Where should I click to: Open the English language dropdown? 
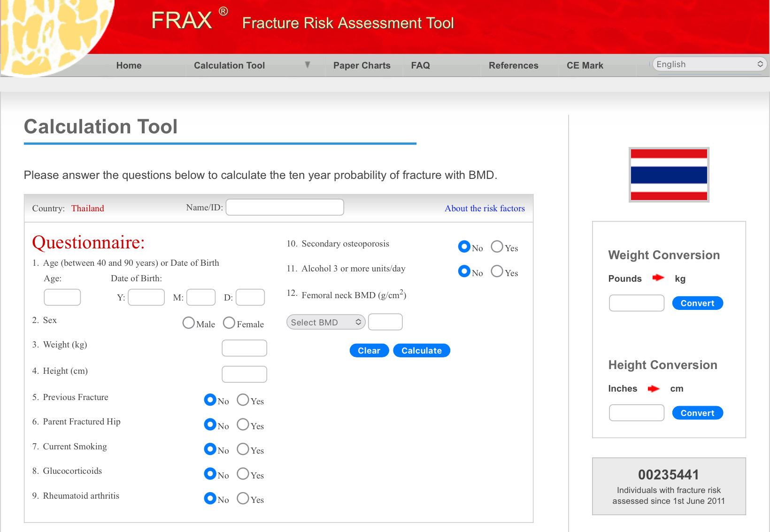pyautogui.click(x=709, y=64)
